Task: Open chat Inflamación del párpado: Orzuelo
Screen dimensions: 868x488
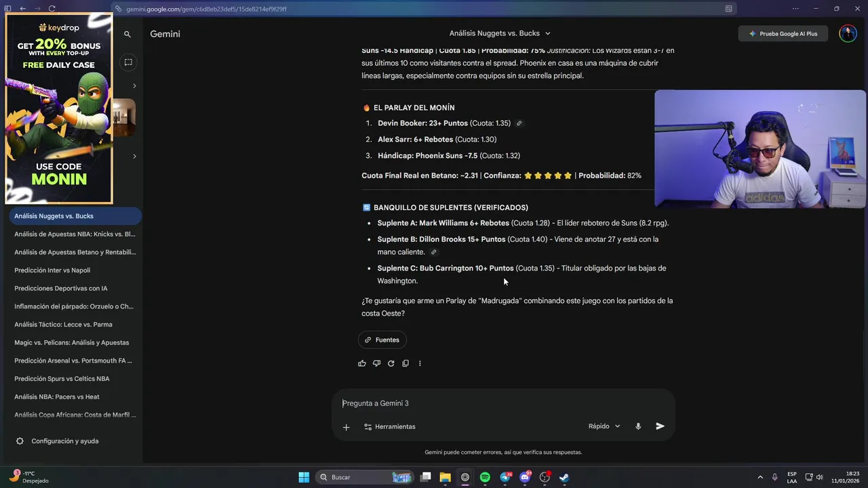Action: click(75, 306)
